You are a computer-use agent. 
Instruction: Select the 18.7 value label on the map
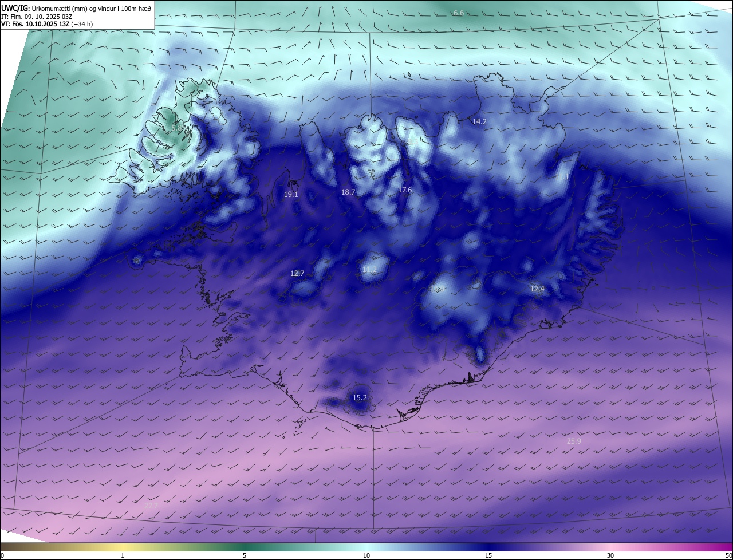pyautogui.click(x=348, y=192)
